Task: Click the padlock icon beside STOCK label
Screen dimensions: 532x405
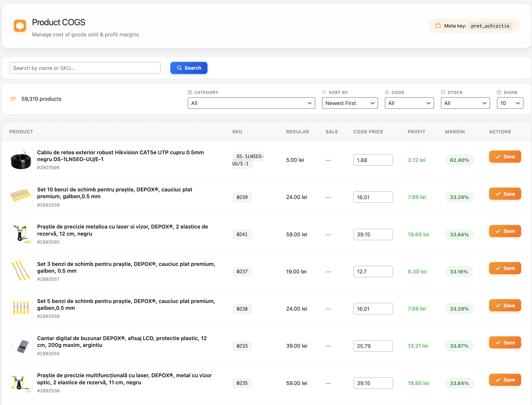Action: (x=443, y=92)
